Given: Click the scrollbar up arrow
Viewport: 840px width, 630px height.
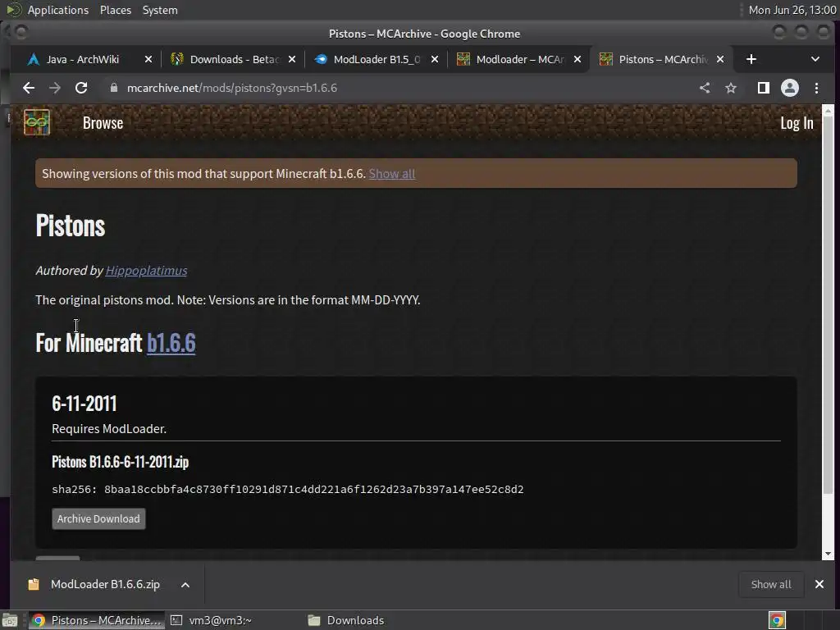Looking at the screenshot, I should (828, 111).
